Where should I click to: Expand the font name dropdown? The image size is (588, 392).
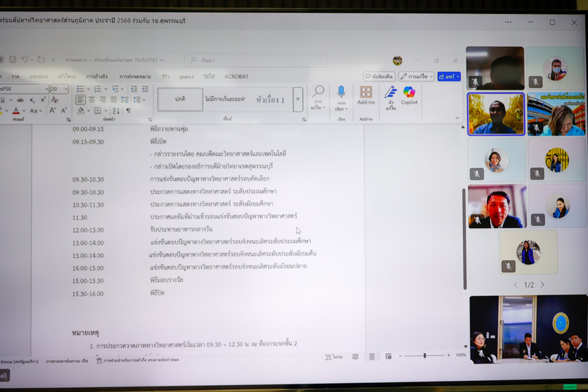pos(46,88)
